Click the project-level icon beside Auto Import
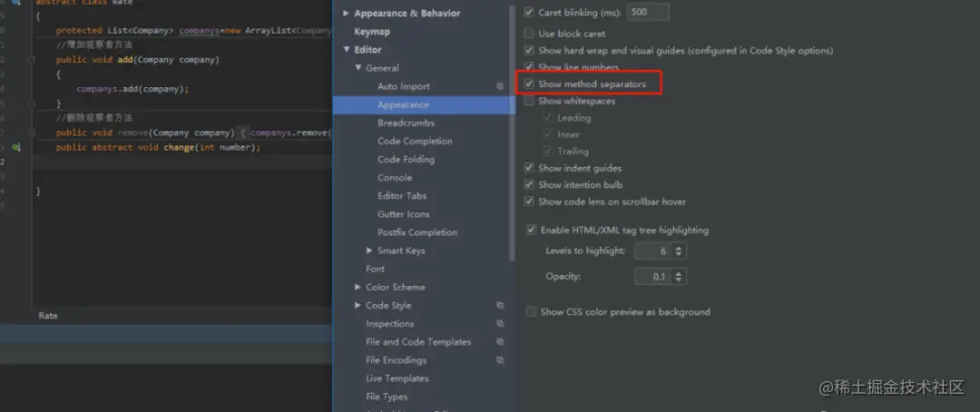Screen dimensions: 980x412 [x=500, y=86]
